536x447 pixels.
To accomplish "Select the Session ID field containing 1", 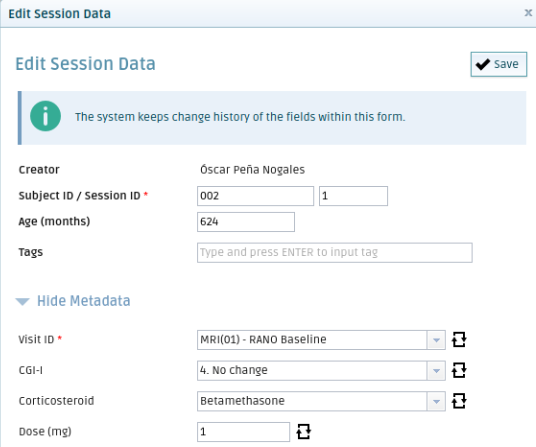I will [x=353, y=196].
